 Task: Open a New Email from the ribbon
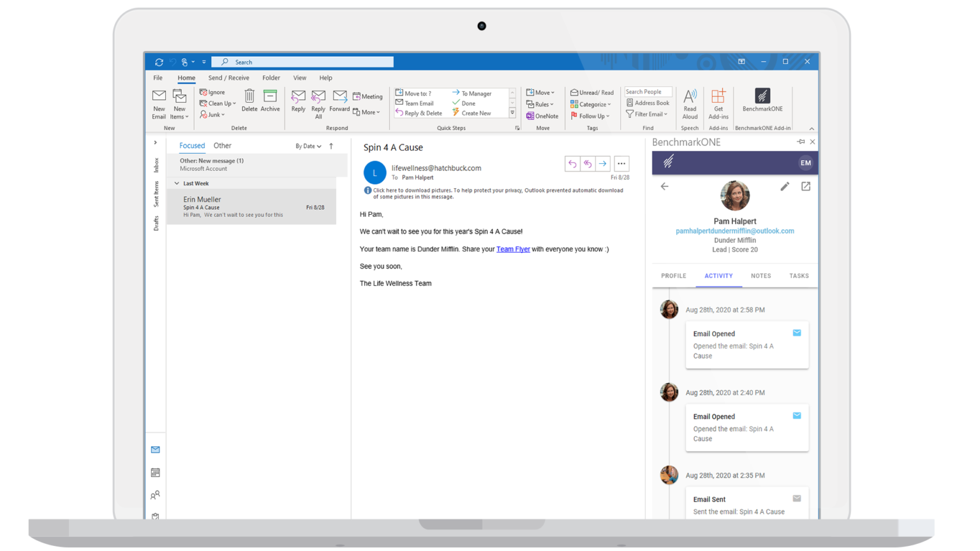[x=158, y=104]
